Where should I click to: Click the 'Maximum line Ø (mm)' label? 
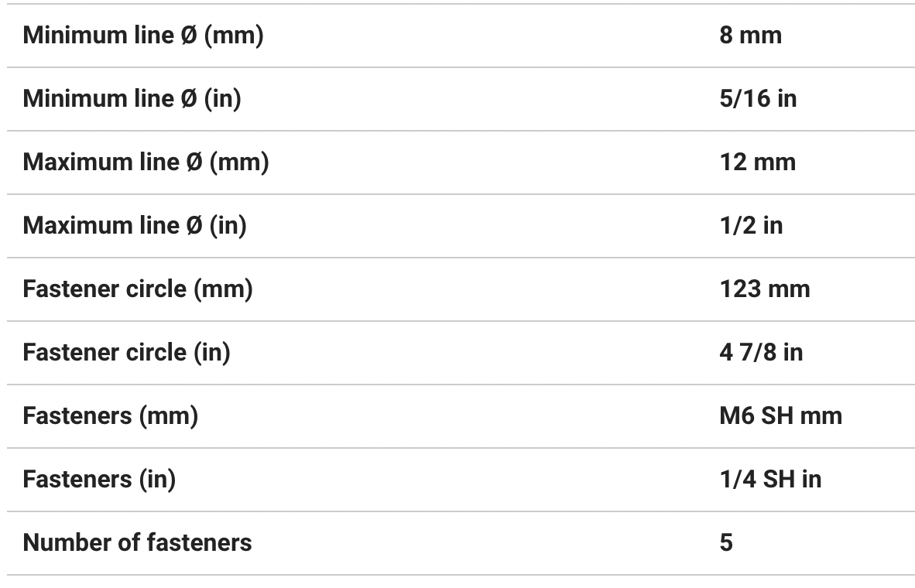[x=146, y=162]
